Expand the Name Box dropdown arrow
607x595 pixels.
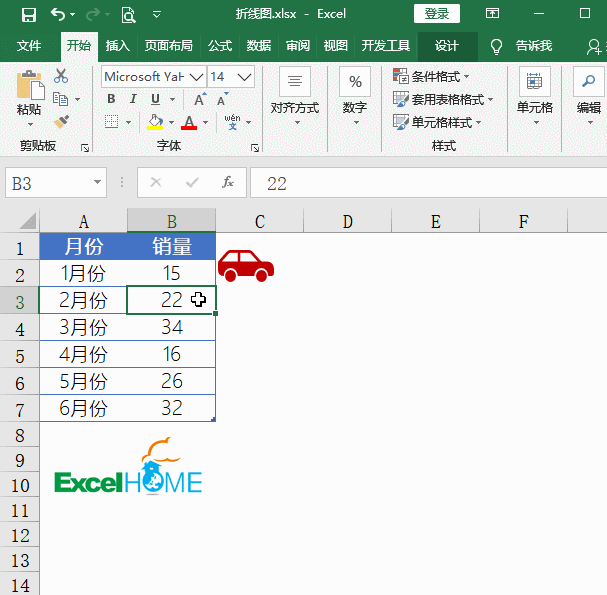pyautogui.click(x=98, y=182)
